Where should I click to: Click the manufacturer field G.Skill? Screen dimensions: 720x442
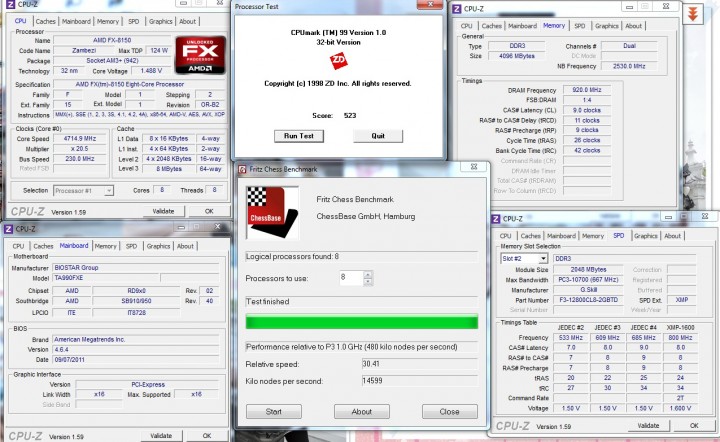(588, 290)
